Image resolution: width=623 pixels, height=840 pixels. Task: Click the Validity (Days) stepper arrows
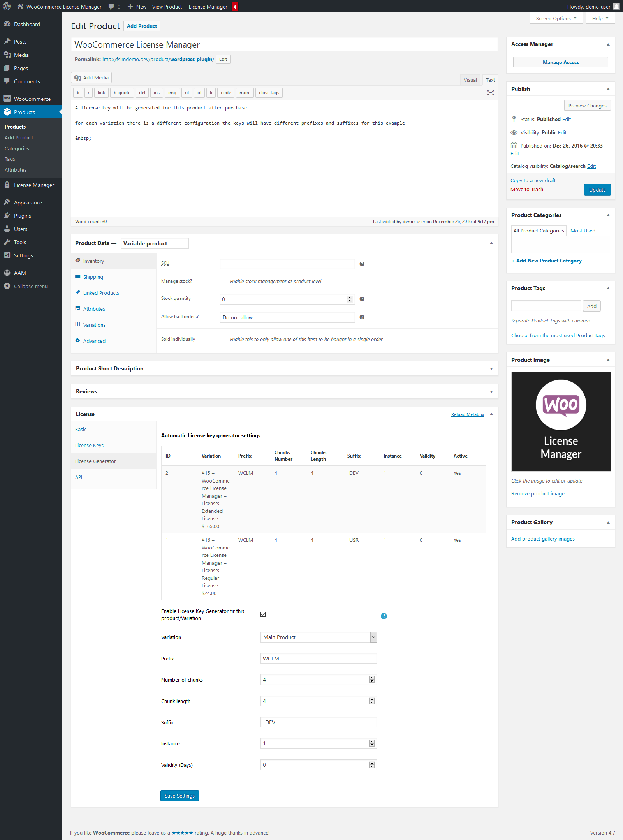click(x=372, y=765)
